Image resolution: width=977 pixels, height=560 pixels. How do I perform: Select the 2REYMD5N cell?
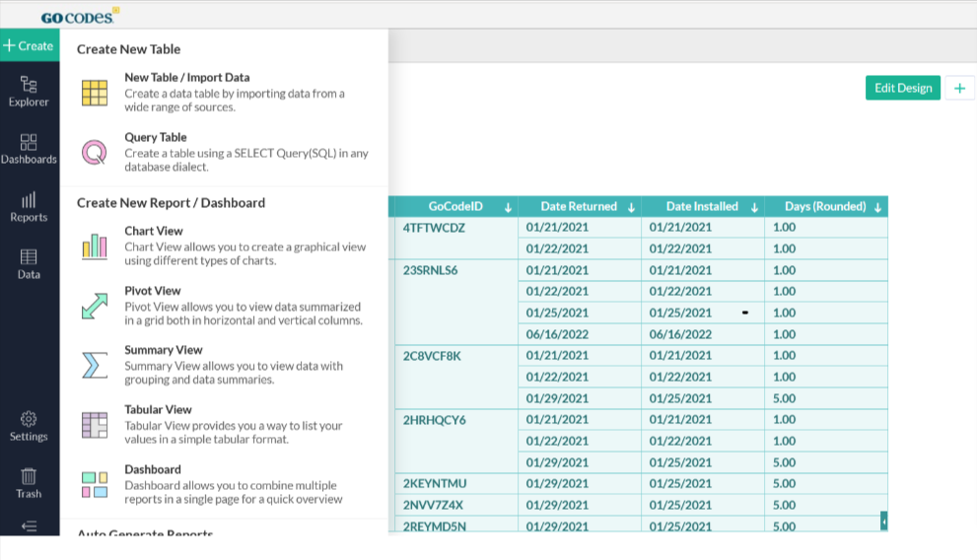456,525
